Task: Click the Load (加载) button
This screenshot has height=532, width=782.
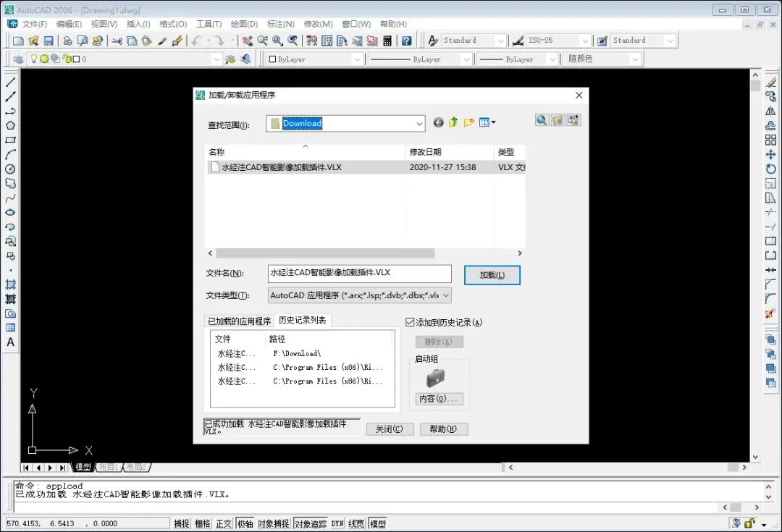Action: coord(492,275)
